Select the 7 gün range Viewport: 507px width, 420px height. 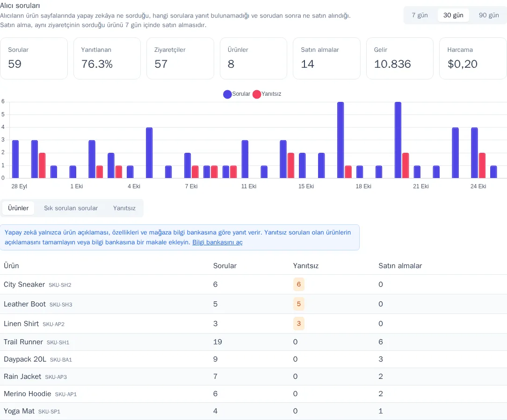(420, 15)
